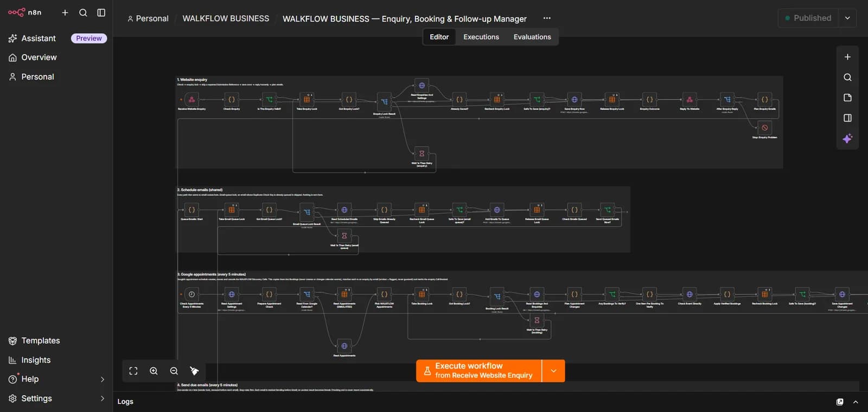Select the Queue Emails: Start node
The width and height of the screenshot is (868, 412).
click(x=192, y=210)
